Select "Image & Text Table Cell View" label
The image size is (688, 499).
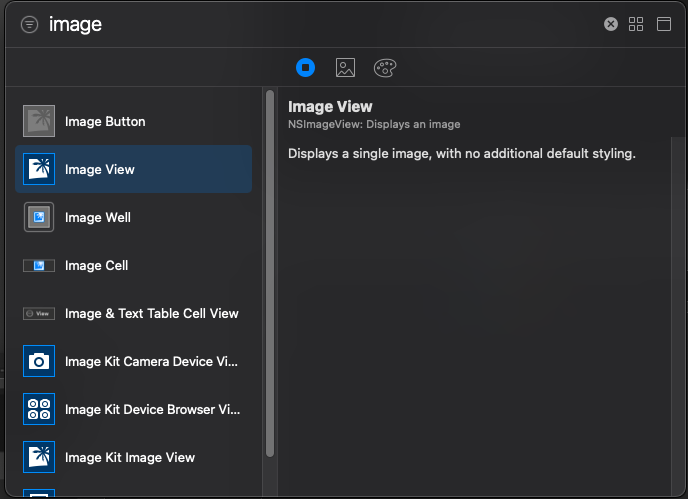click(x=152, y=313)
